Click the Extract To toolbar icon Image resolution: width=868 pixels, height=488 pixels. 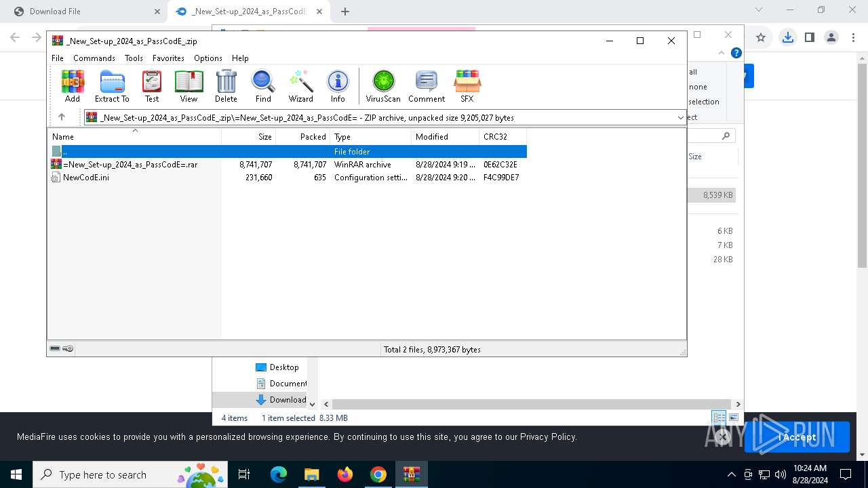click(x=112, y=86)
